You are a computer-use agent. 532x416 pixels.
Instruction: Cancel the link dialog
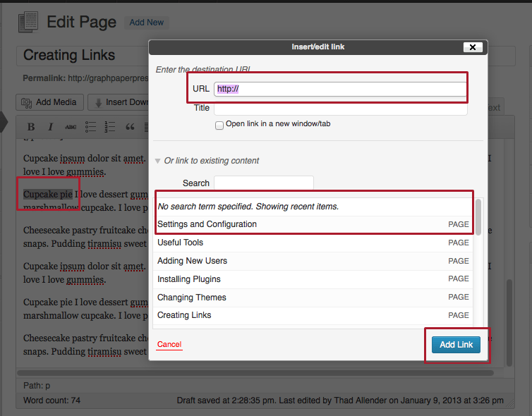tap(169, 345)
